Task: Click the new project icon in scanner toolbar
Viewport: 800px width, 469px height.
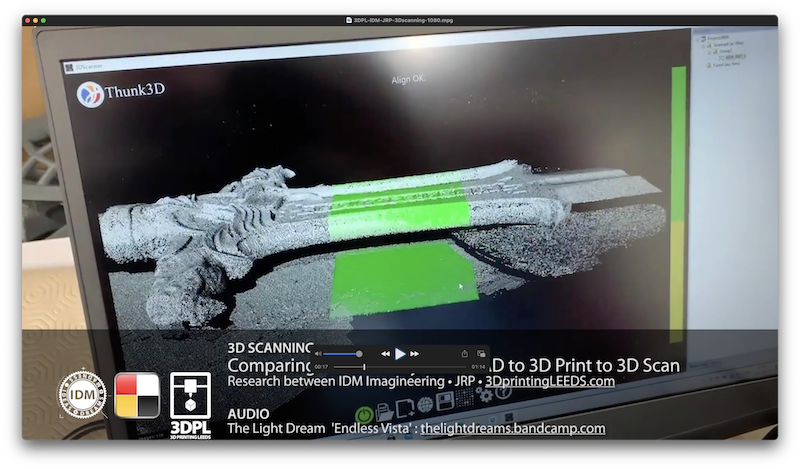Action: [x=405, y=409]
